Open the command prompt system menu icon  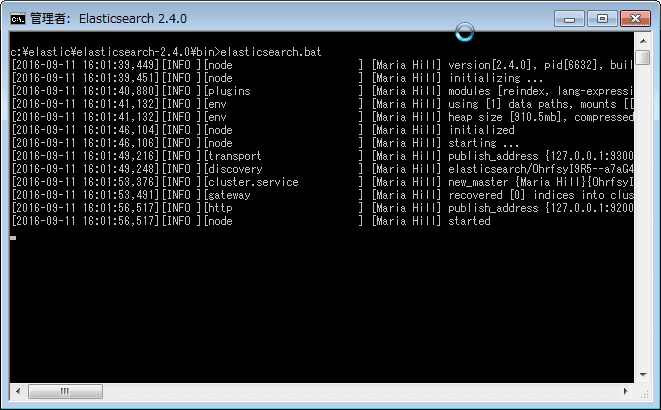tap(18, 19)
